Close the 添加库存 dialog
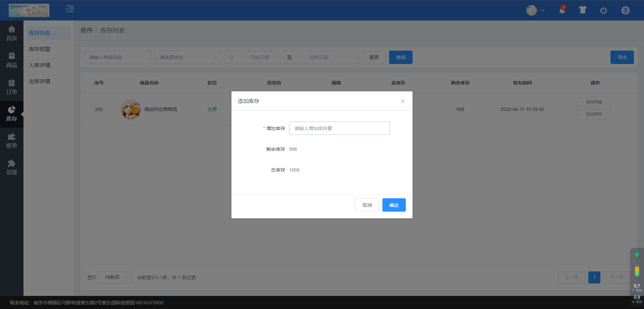644x309 pixels. click(402, 101)
